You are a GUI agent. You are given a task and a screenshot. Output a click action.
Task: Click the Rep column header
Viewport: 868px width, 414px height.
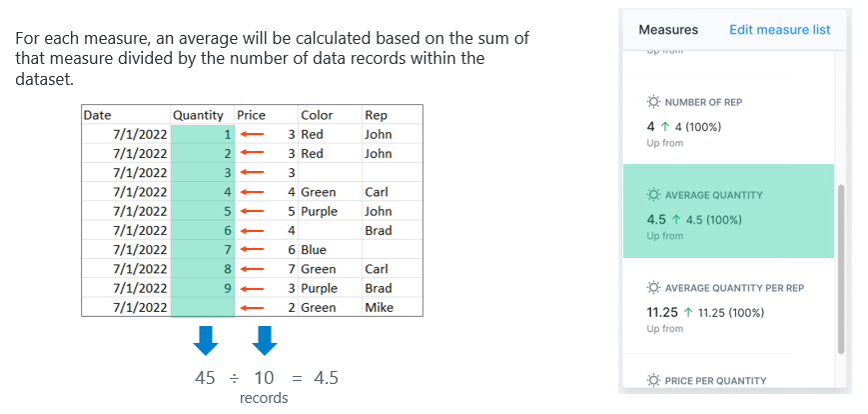(376, 115)
